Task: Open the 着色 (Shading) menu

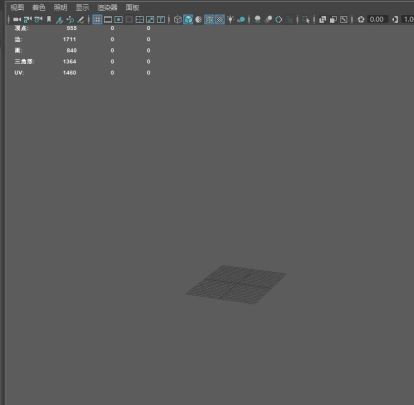Action: tap(39, 7)
